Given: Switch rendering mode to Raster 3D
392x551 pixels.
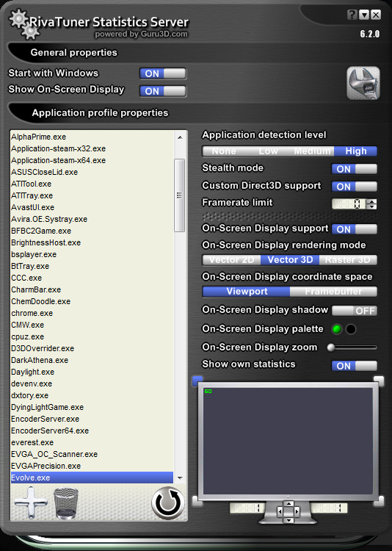Looking at the screenshot, I should (x=348, y=259).
